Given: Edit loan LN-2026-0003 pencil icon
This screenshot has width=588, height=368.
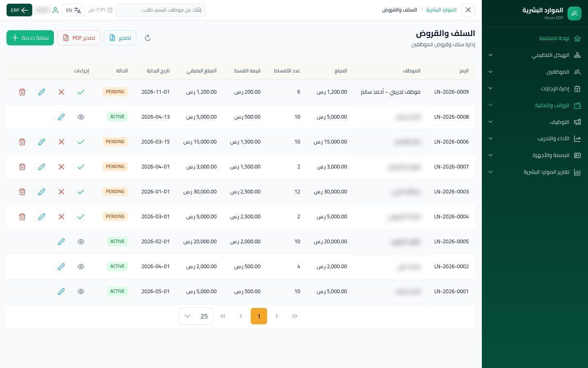Looking at the screenshot, I should (42, 192).
